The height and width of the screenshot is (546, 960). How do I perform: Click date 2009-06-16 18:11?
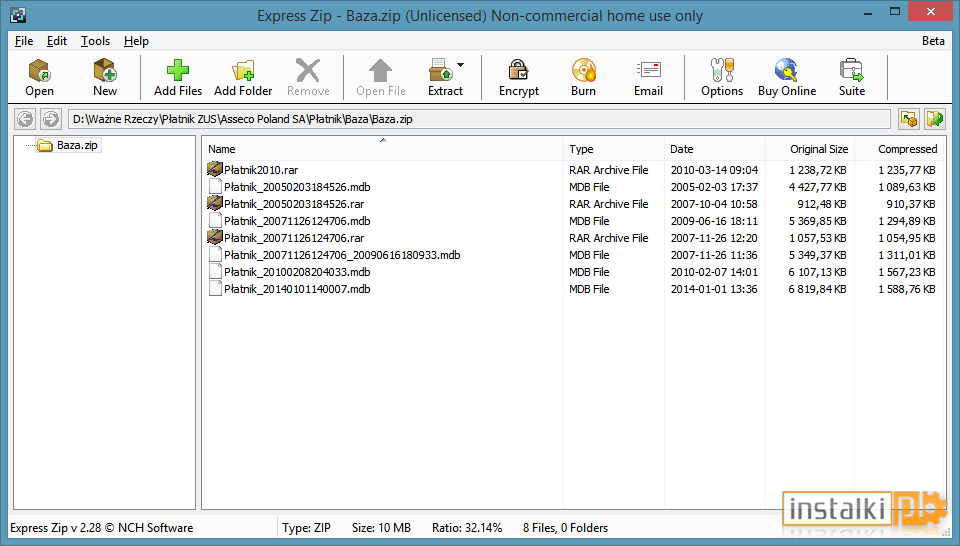click(714, 221)
